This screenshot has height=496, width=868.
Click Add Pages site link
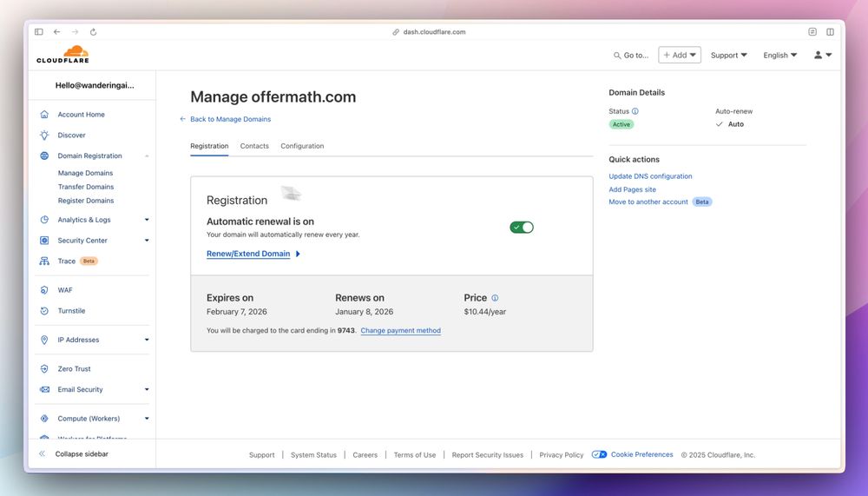click(x=632, y=189)
